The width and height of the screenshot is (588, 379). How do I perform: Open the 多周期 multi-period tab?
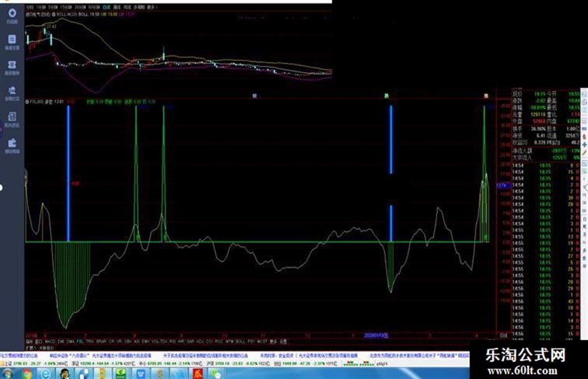139,7
